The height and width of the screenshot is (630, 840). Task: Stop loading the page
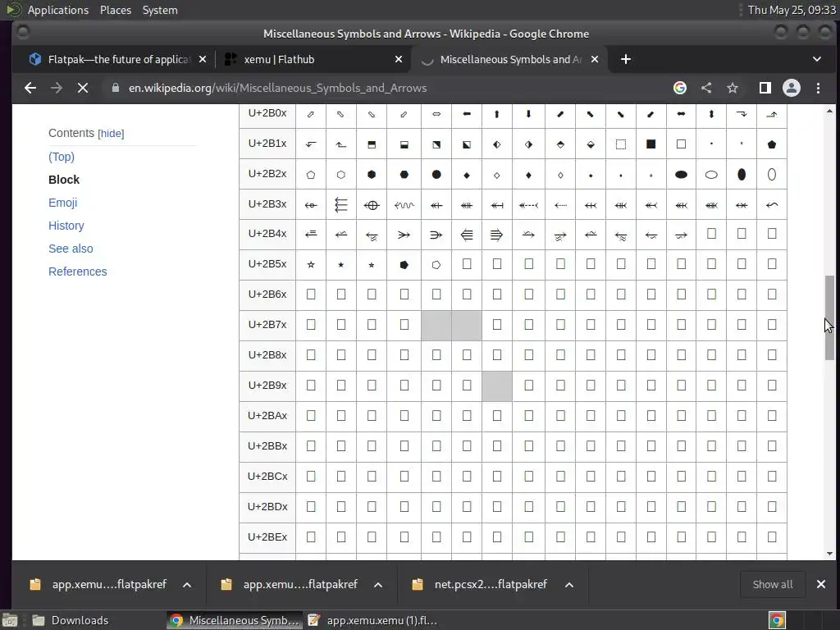pos(83,88)
